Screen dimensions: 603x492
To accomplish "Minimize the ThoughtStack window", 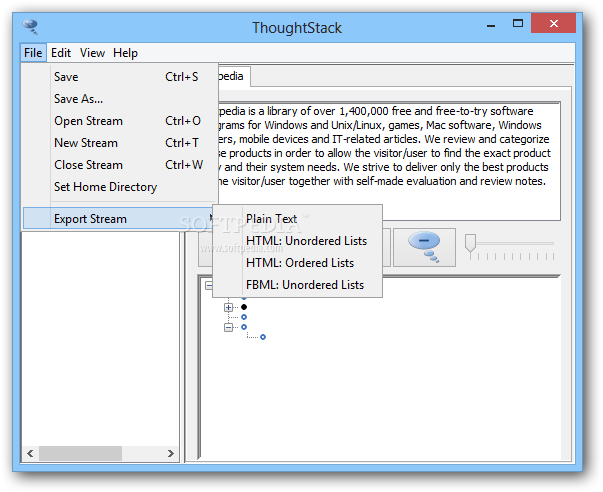I will tap(491, 25).
